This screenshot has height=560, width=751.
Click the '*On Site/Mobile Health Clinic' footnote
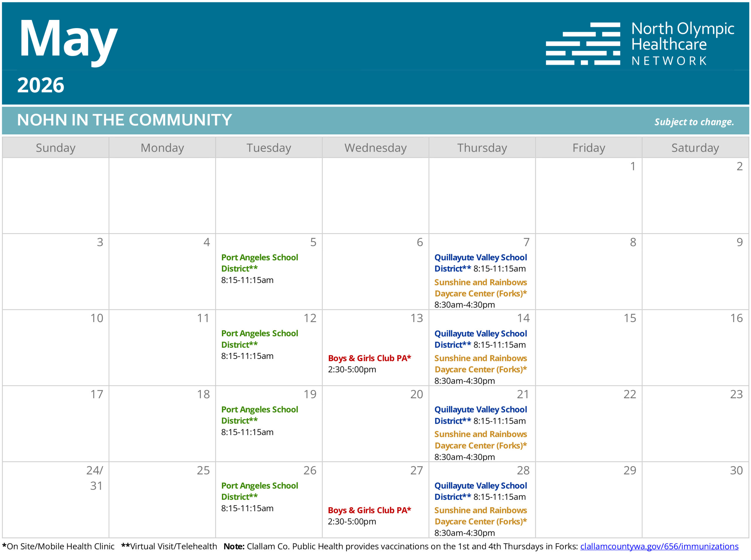click(x=58, y=546)
